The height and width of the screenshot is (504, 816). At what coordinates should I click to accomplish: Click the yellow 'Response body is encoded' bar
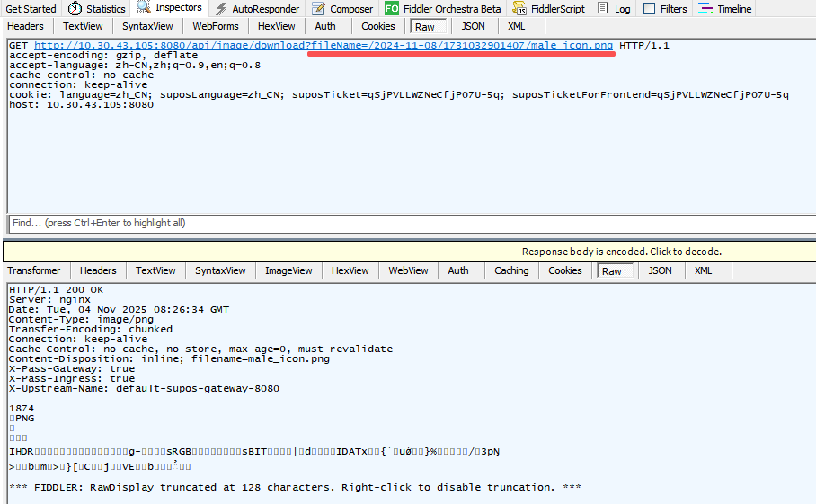coord(621,252)
